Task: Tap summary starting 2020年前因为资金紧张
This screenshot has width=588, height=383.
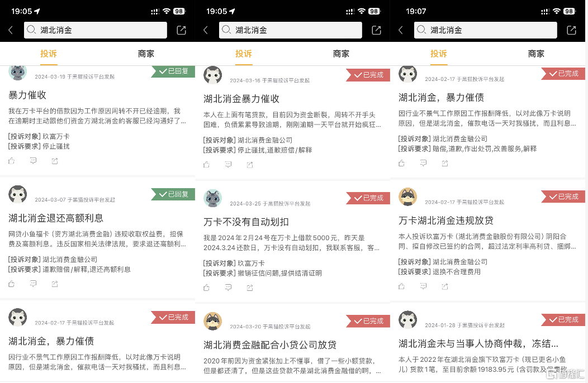Action: click(x=292, y=366)
